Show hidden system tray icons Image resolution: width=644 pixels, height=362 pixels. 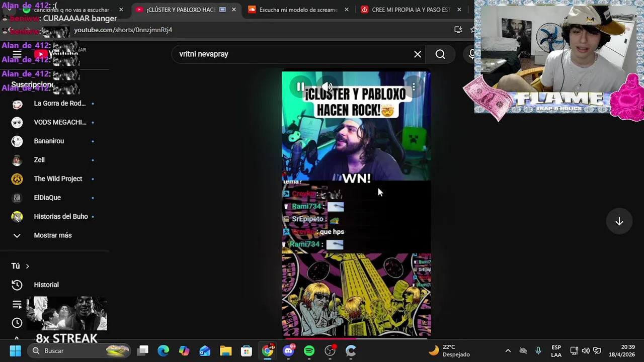tap(508, 351)
